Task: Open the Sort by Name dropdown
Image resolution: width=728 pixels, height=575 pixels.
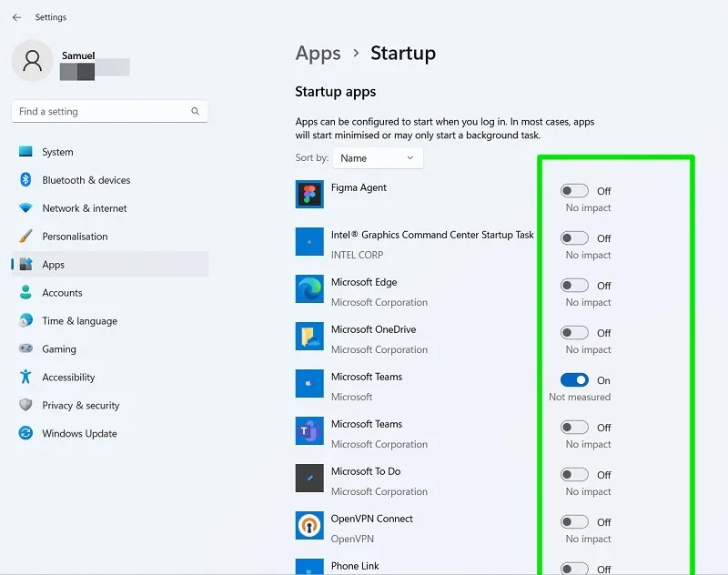Action: click(378, 158)
